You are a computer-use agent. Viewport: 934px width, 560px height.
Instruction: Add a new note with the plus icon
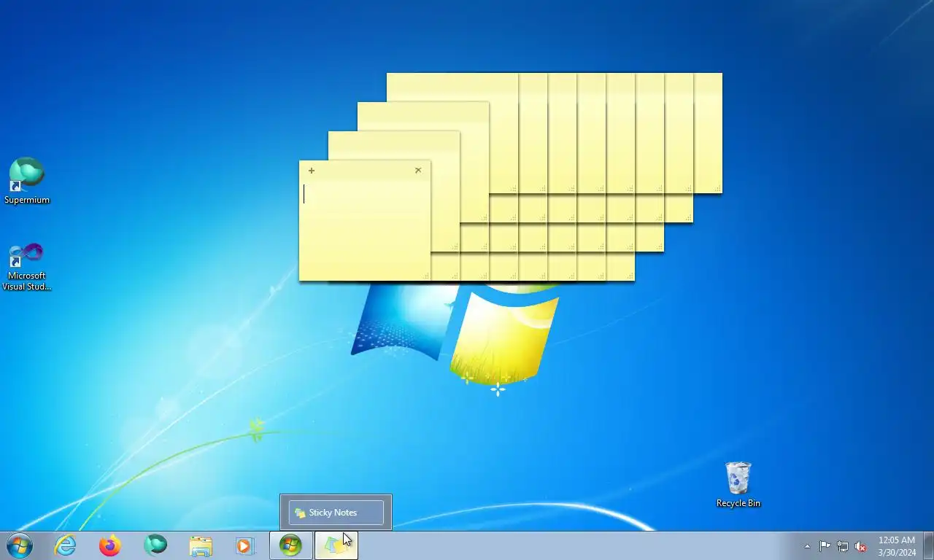pyautogui.click(x=312, y=171)
